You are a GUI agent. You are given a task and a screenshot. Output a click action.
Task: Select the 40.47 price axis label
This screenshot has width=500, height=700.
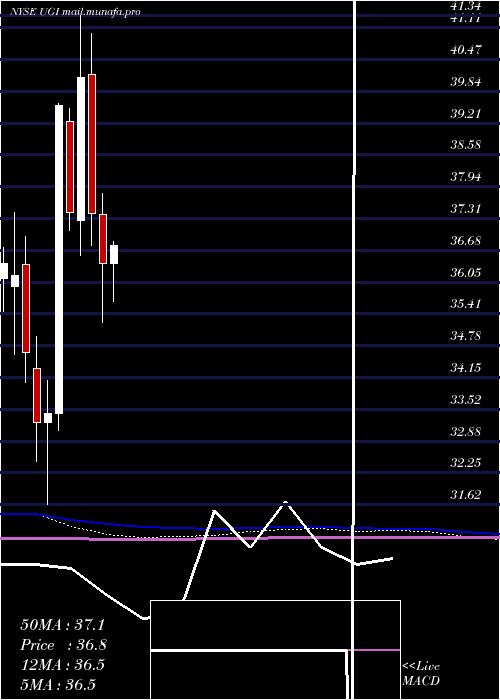tap(467, 50)
